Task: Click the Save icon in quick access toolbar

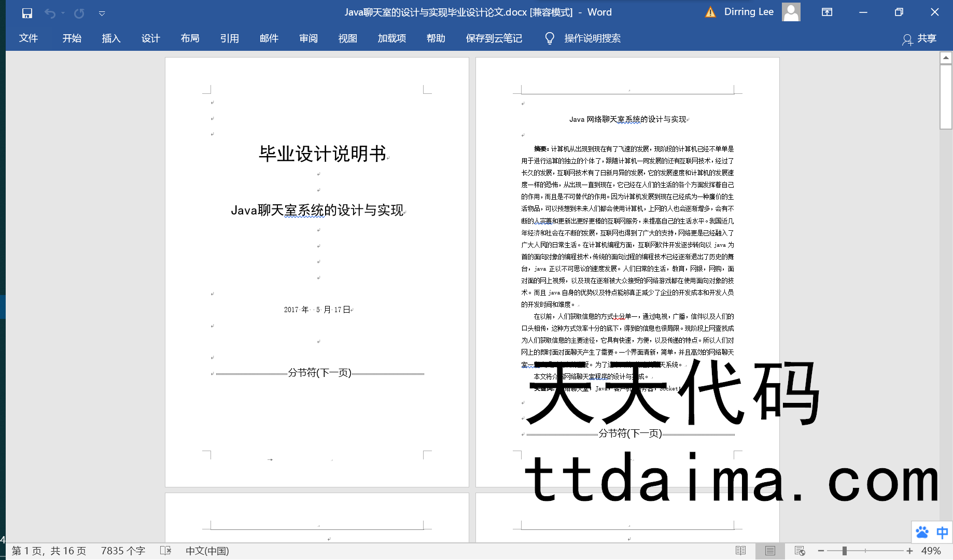Action: 27,13
